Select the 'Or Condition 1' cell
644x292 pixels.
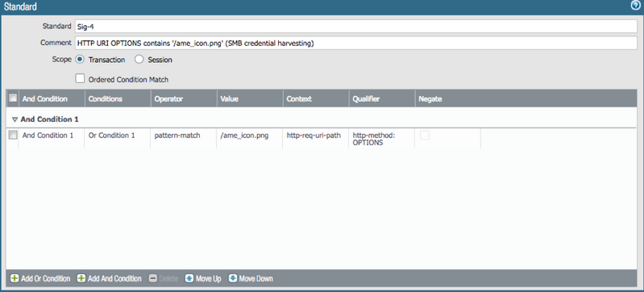pyautogui.click(x=118, y=139)
